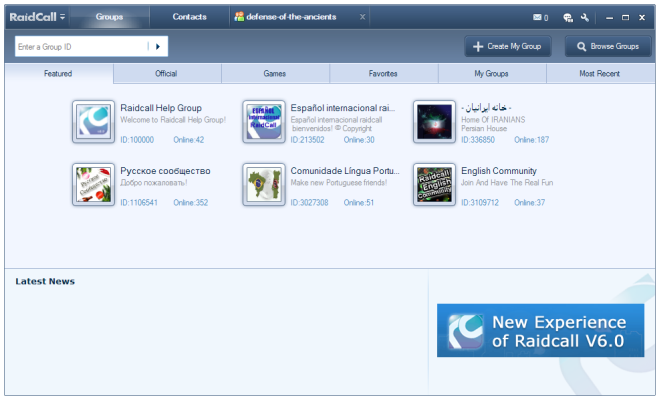
Task: Switch to the Groups section
Action: coord(109,17)
